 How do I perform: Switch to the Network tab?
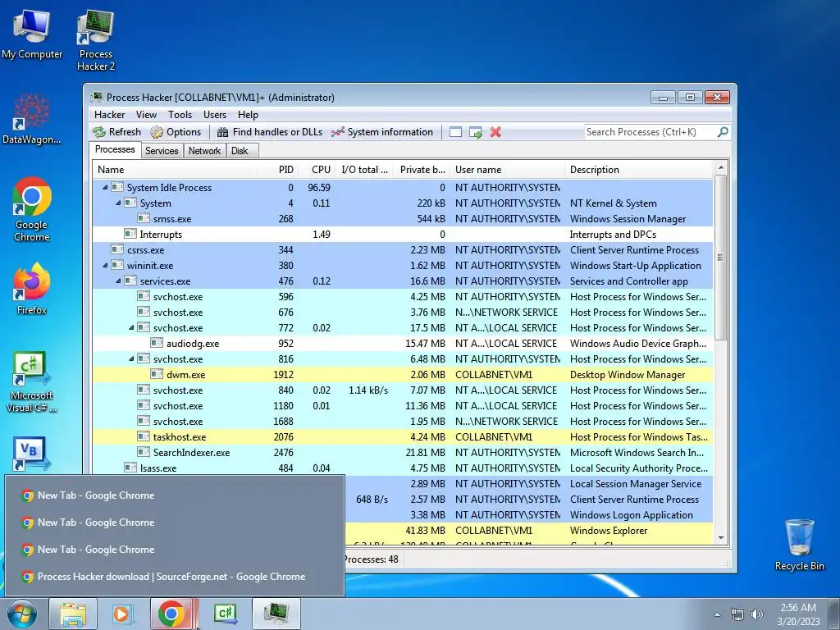pos(204,151)
